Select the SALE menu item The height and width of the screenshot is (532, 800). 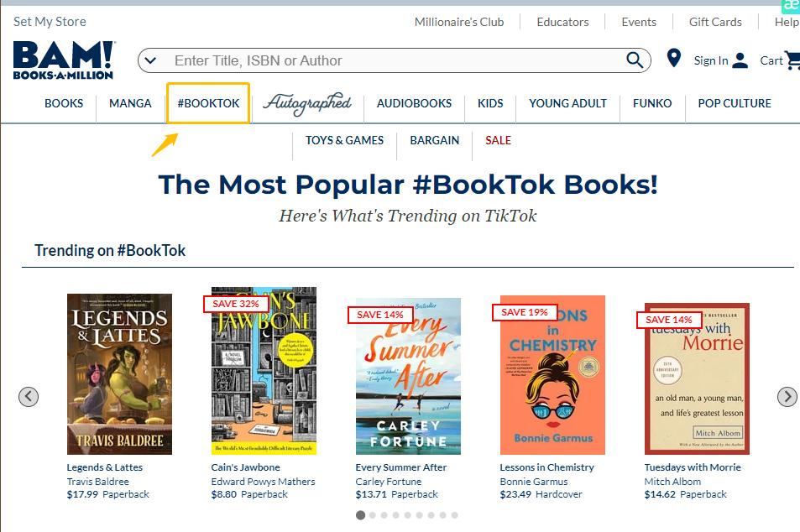click(498, 140)
